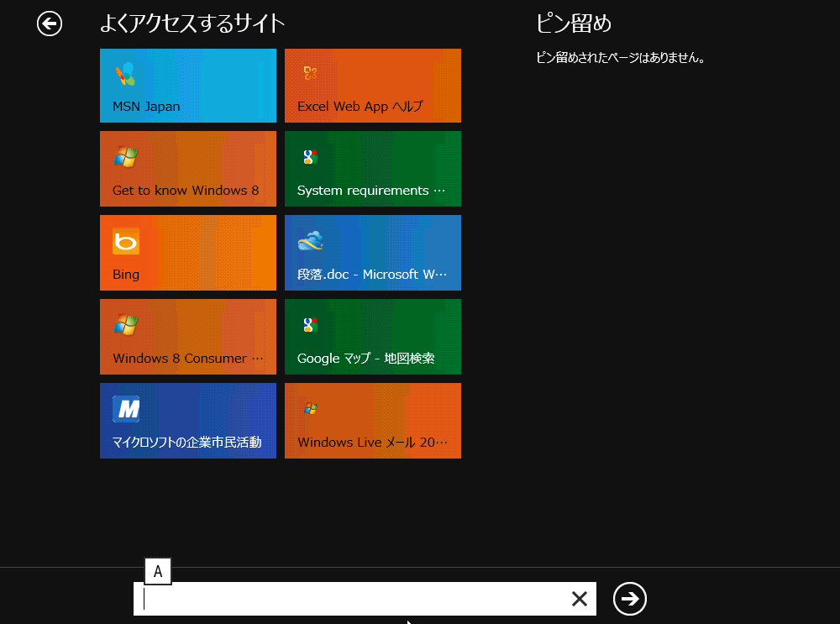
Task: Open the Google マップ - 地図検索 tile
Action: (373, 337)
